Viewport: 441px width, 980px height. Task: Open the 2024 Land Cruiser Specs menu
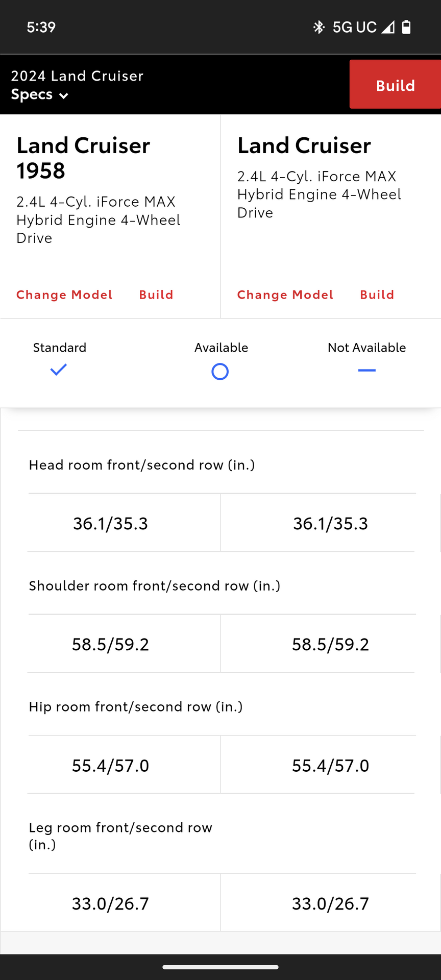(77, 85)
